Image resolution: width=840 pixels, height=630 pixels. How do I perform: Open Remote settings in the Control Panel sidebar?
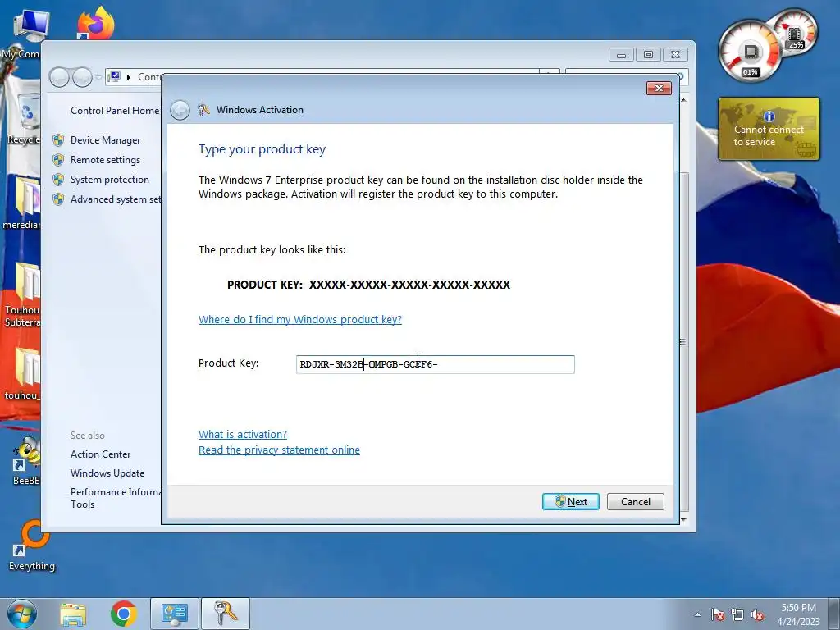click(106, 160)
